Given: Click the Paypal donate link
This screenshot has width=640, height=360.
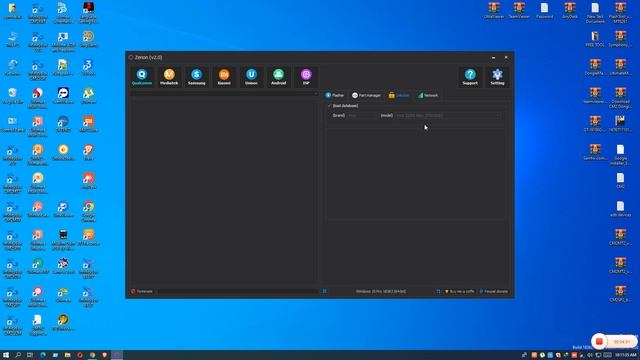Looking at the screenshot, I should click(493, 291).
